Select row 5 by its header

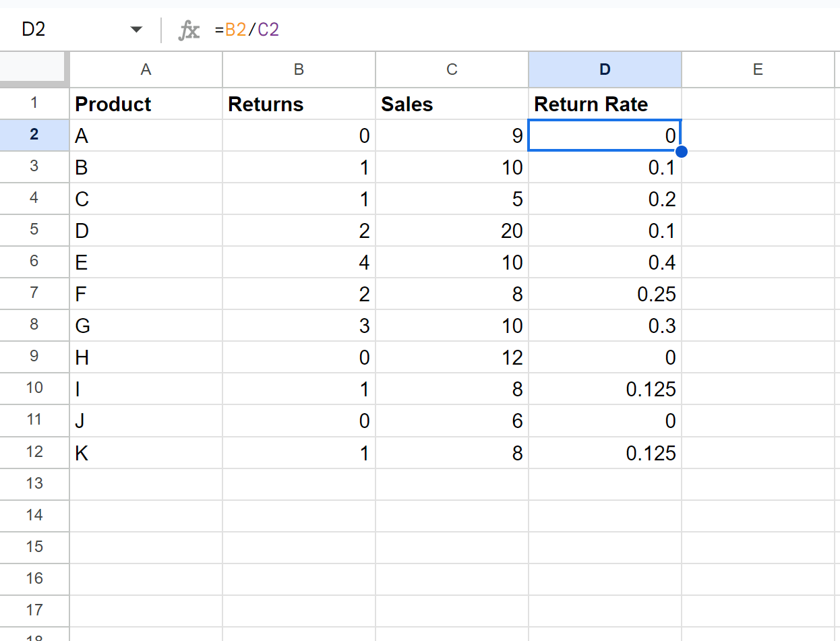34,230
